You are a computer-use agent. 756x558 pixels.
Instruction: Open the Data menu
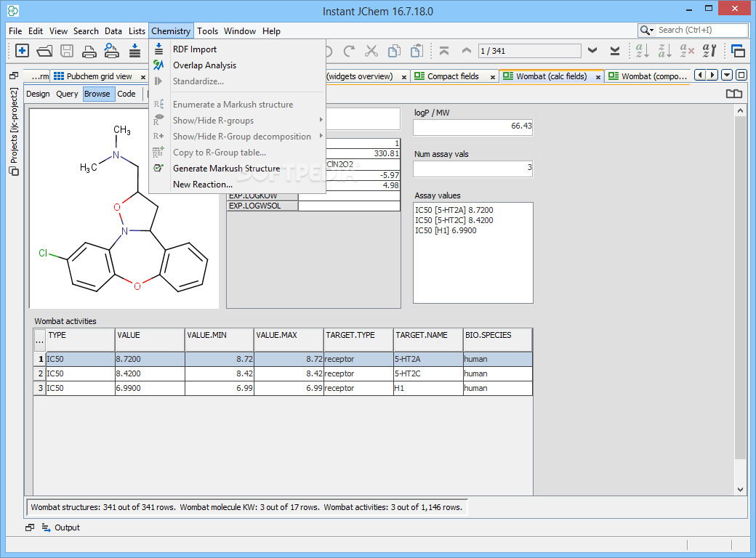(113, 31)
